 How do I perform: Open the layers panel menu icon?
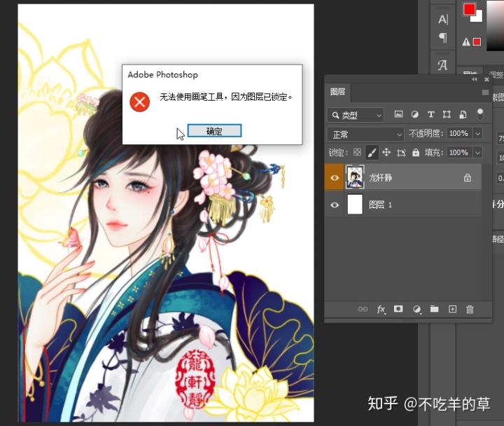click(485, 92)
